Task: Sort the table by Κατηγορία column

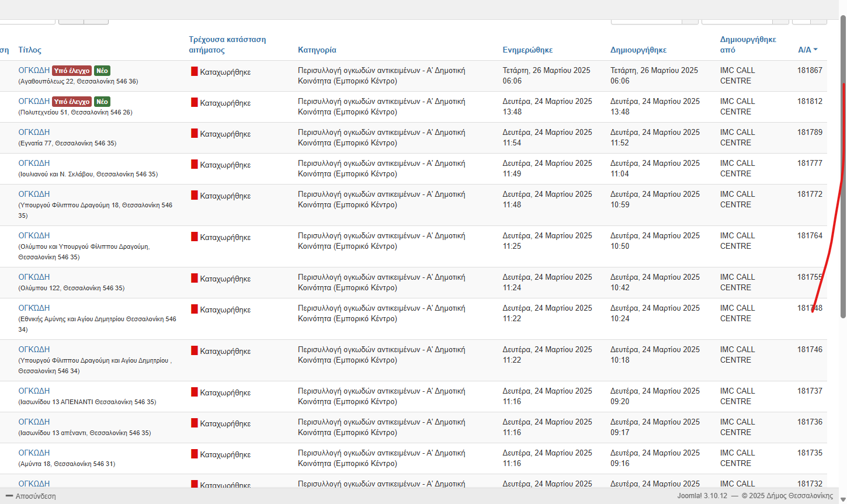Action: (317, 50)
